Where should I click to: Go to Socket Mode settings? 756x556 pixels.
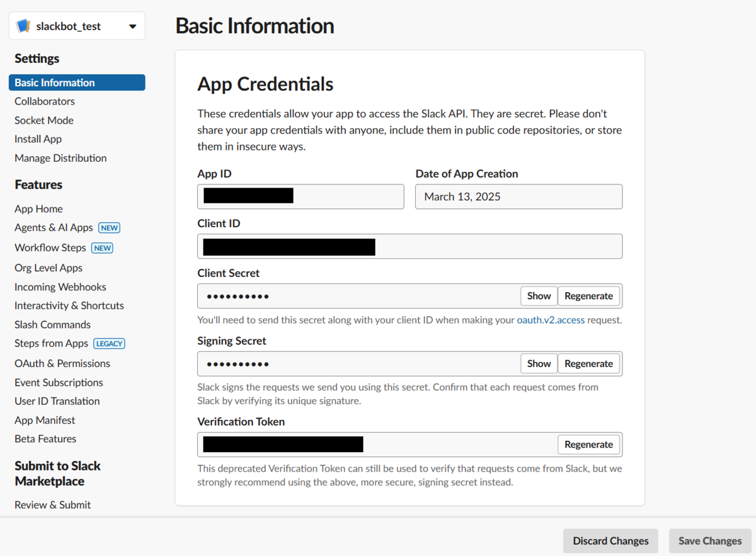pos(44,120)
